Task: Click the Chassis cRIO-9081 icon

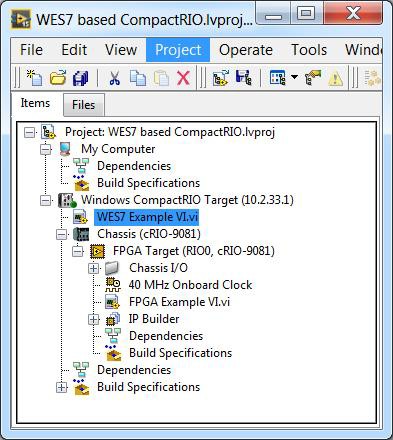Action: [81, 234]
